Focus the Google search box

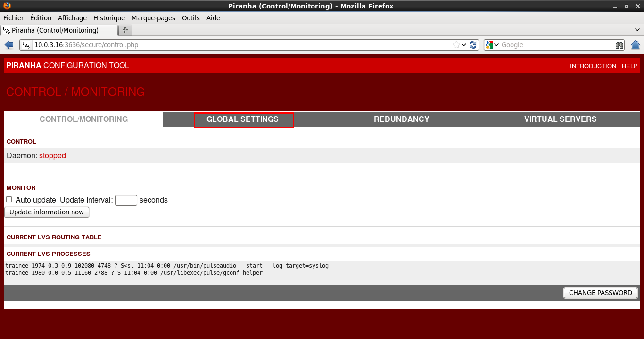556,45
